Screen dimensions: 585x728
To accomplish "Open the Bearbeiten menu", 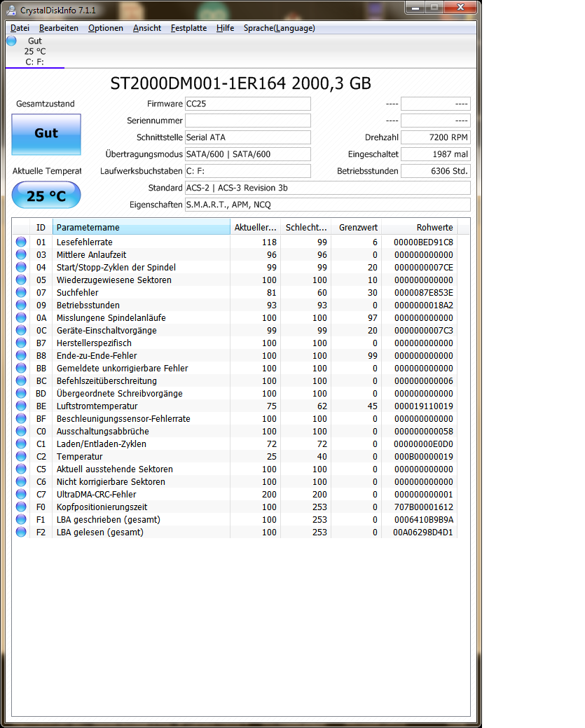I will click(x=59, y=28).
